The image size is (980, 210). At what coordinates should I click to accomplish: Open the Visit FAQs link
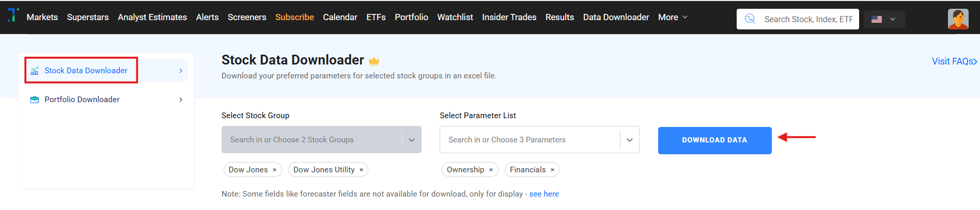coord(954,61)
